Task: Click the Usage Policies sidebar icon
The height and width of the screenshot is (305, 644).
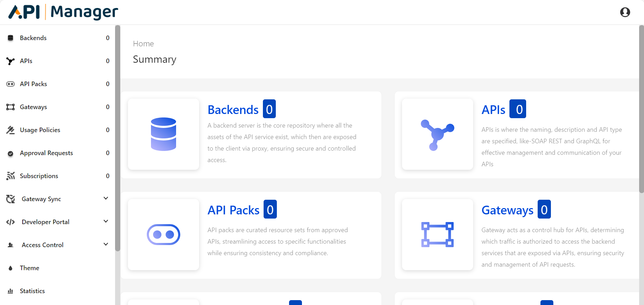Action: (x=10, y=130)
